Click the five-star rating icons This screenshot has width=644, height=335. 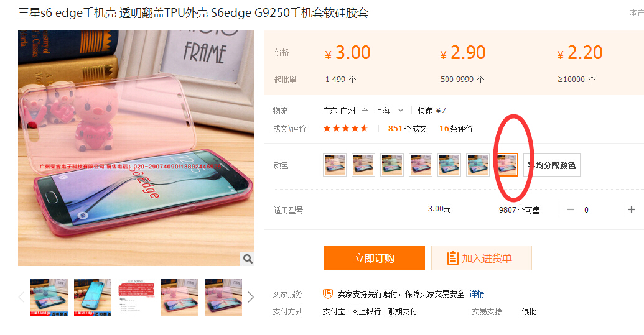345,128
